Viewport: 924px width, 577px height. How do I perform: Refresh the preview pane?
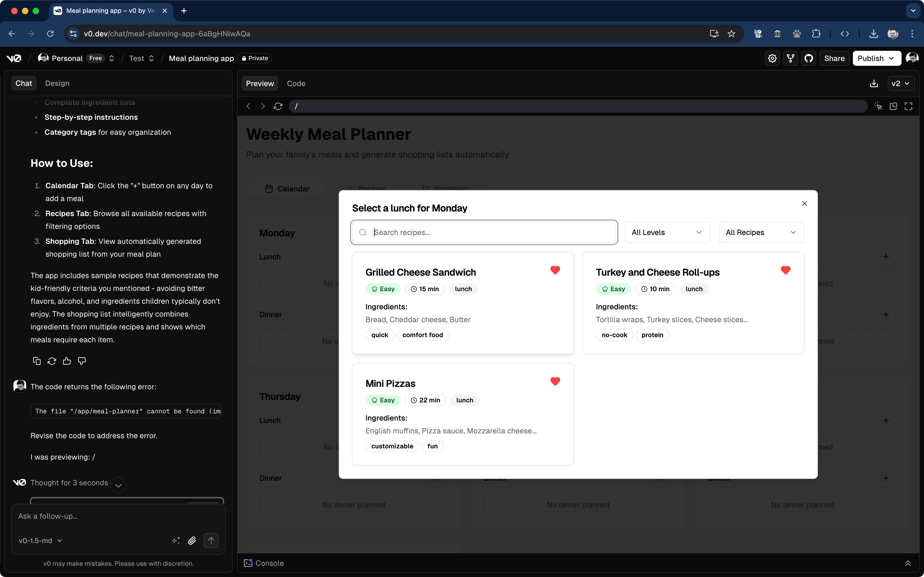(x=278, y=106)
